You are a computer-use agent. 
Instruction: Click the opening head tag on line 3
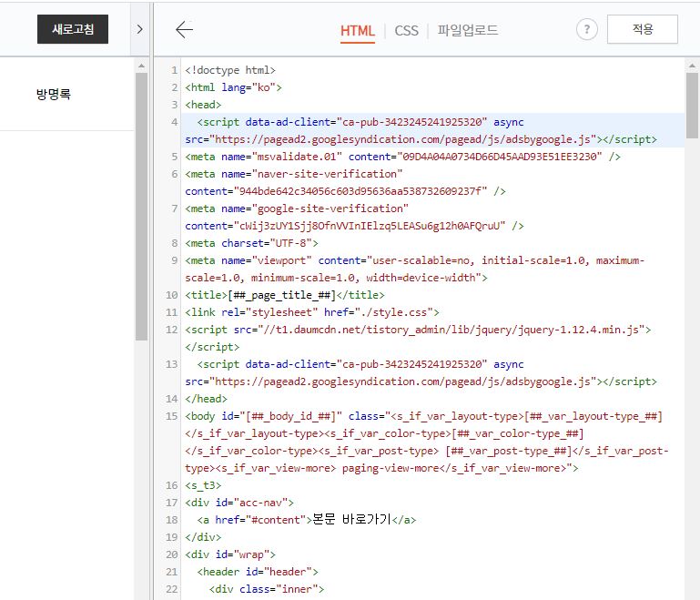point(203,105)
